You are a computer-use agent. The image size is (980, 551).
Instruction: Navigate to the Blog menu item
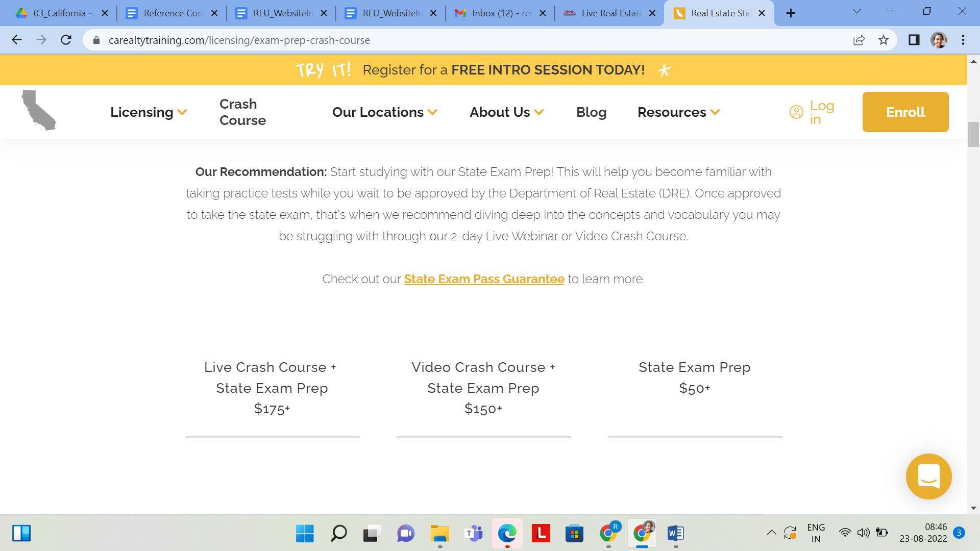[x=591, y=112]
